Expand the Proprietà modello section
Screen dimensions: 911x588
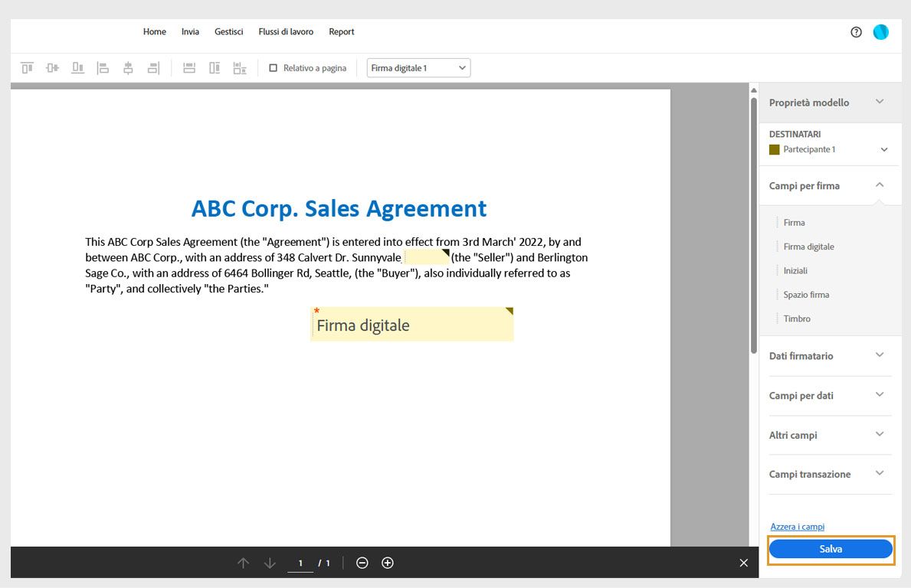(830, 102)
